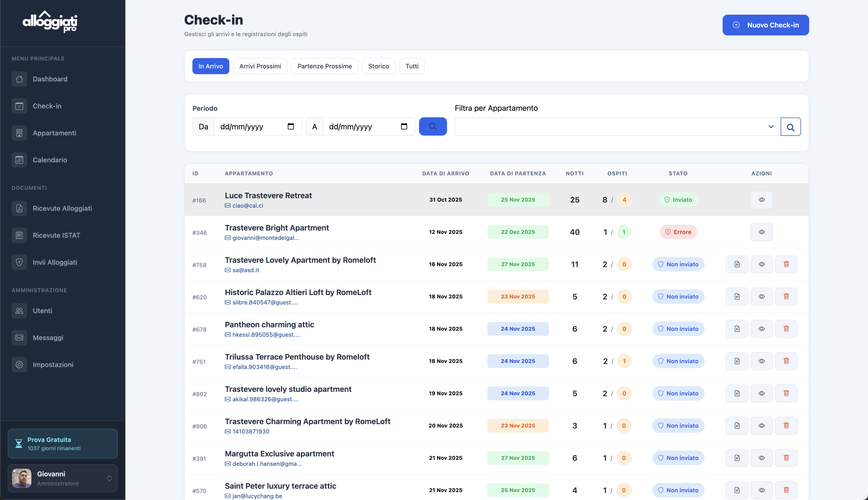
Task: Click Nuovo Check-in button
Action: [x=765, y=25]
